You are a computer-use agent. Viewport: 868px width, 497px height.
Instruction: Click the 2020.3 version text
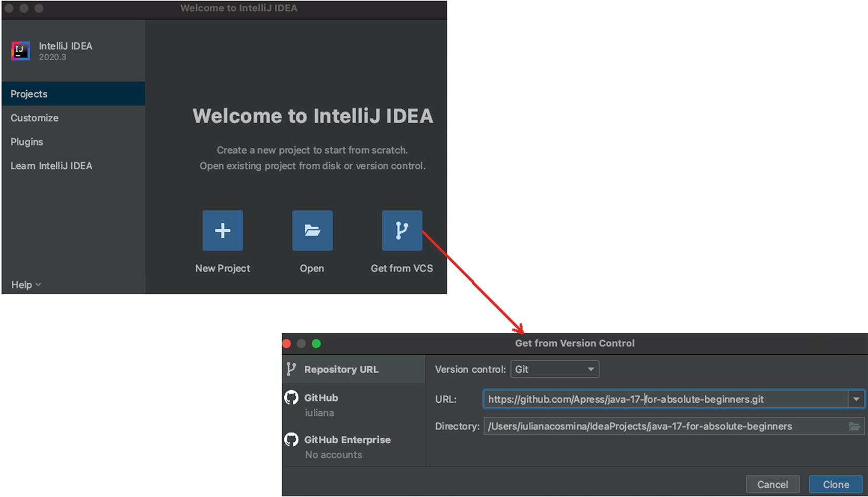click(53, 57)
